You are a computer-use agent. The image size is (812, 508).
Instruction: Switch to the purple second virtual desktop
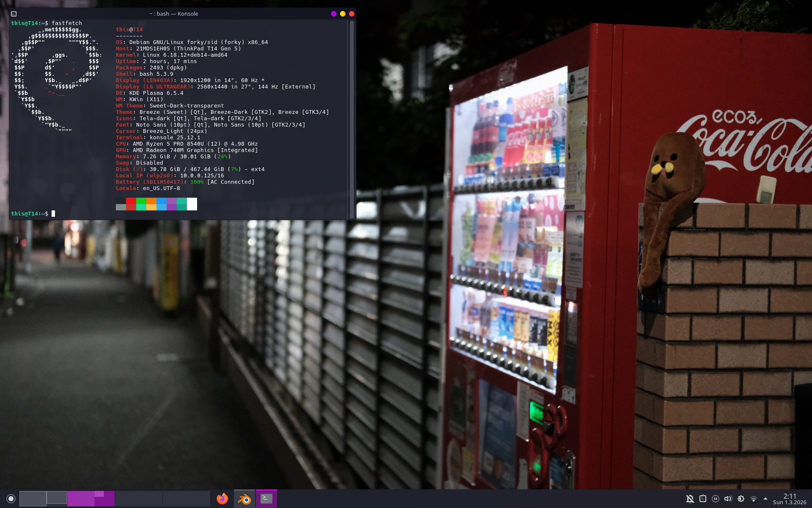point(91,499)
